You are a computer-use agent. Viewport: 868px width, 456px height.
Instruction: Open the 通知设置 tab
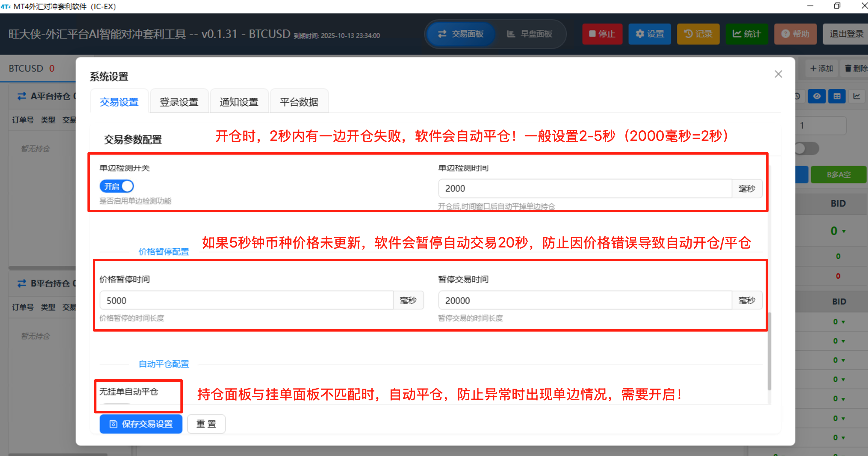point(239,102)
